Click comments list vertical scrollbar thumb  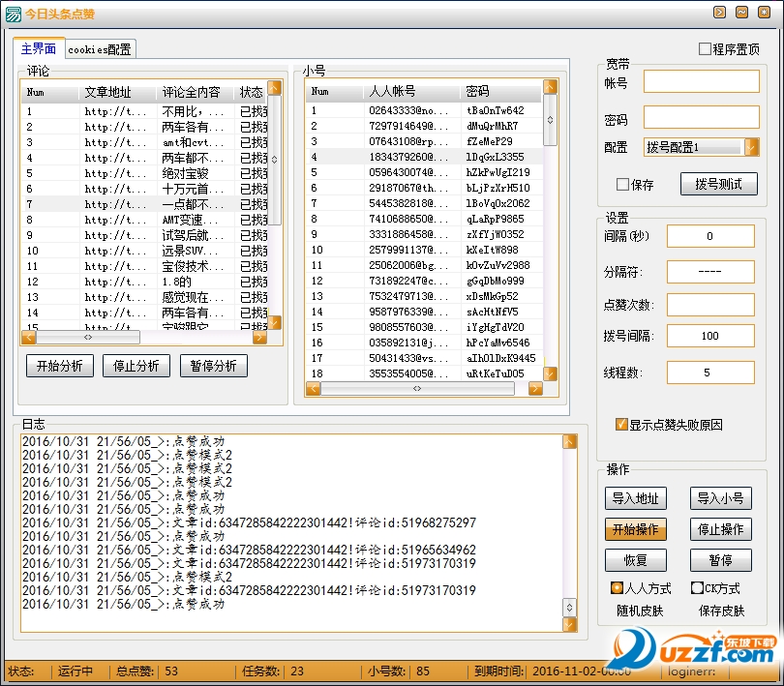point(275,160)
